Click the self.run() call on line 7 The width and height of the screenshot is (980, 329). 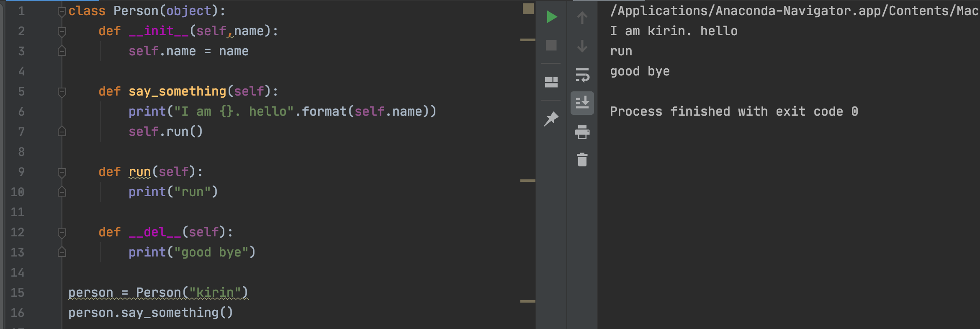(x=166, y=132)
